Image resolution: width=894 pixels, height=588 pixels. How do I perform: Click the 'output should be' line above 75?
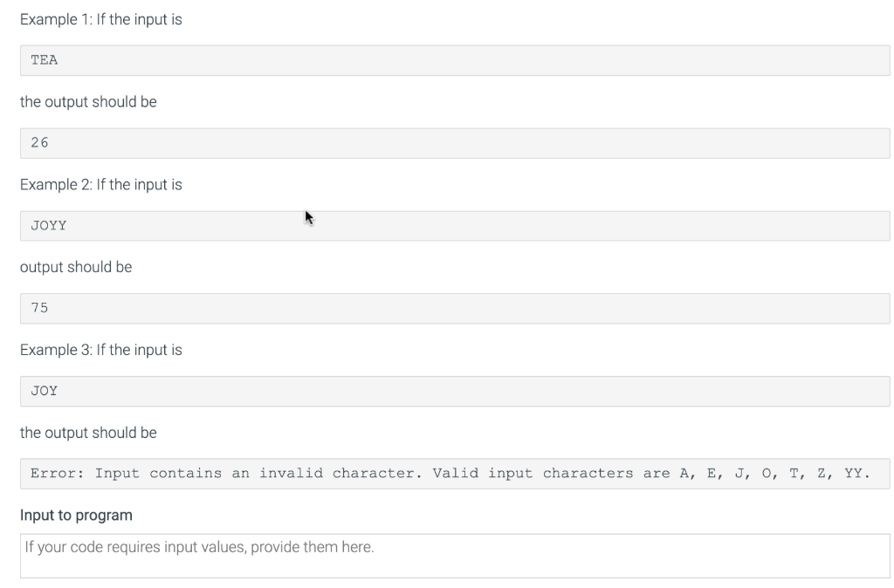(x=76, y=267)
